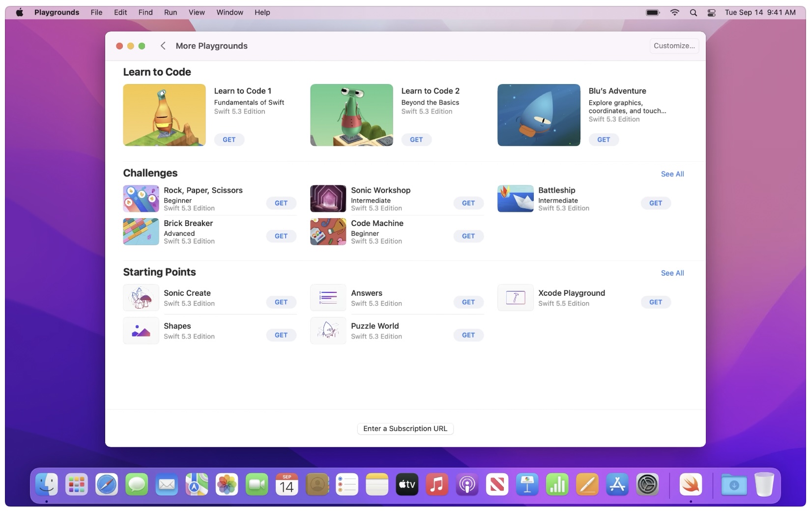The width and height of the screenshot is (812, 513).
Task: Open the Find menu
Action: pos(145,12)
